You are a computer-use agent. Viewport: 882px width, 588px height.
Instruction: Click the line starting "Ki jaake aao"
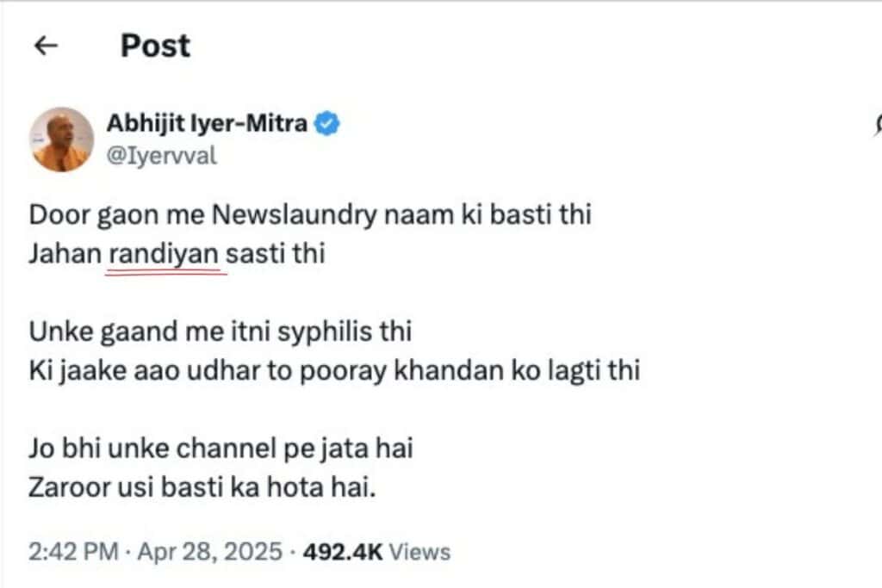point(334,372)
